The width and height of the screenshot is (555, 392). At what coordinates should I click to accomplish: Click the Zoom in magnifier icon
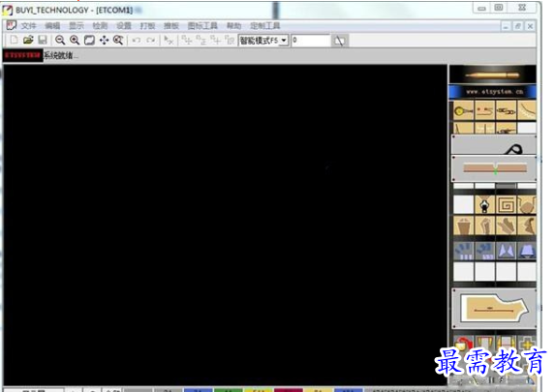pos(75,40)
